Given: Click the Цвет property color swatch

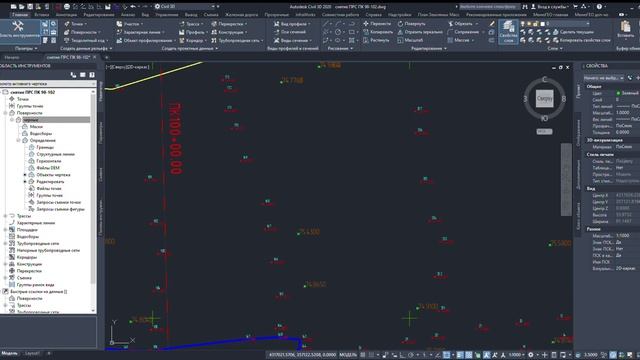Looking at the screenshot, I should [x=618, y=93].
